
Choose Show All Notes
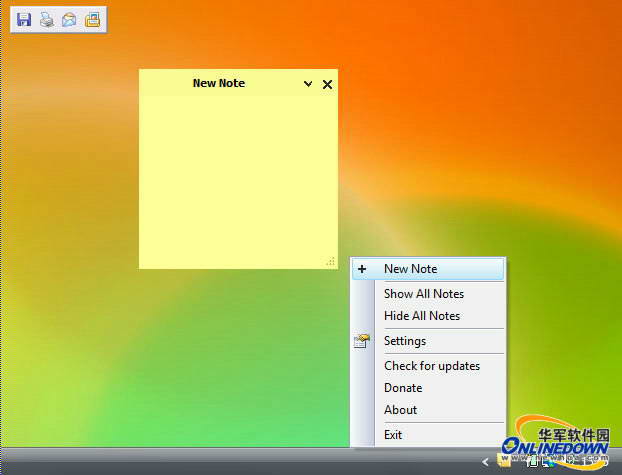pyautogui.click(x=428, y=294)
